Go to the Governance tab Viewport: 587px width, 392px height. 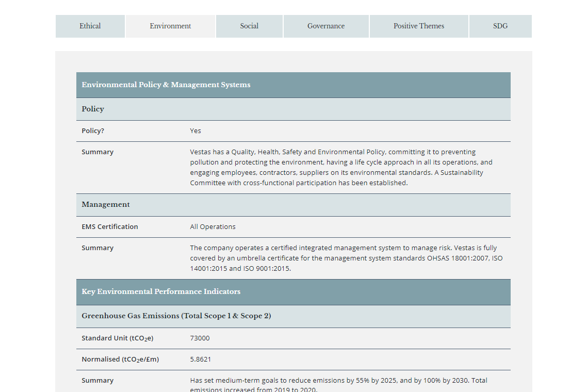click(326, 26)
